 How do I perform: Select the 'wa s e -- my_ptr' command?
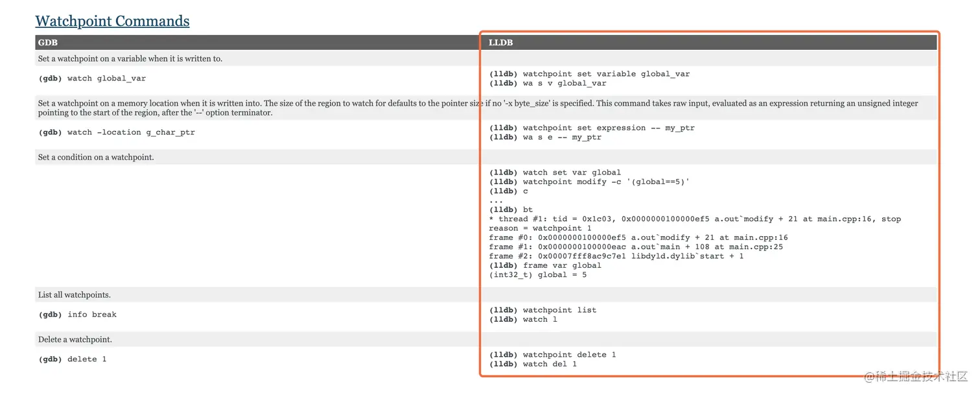545,137
